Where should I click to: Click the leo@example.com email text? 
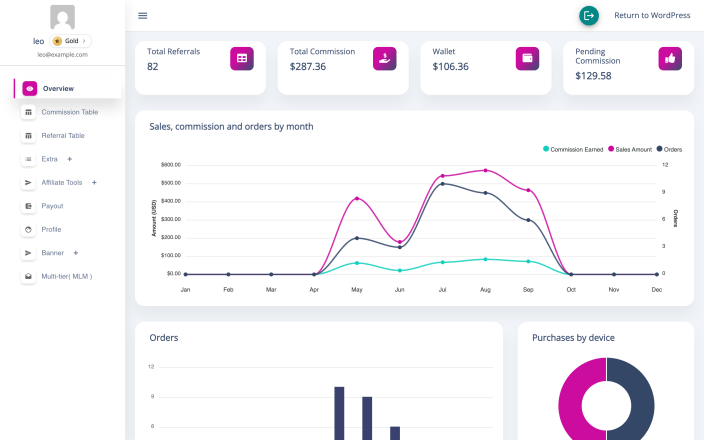coord(62,55)
